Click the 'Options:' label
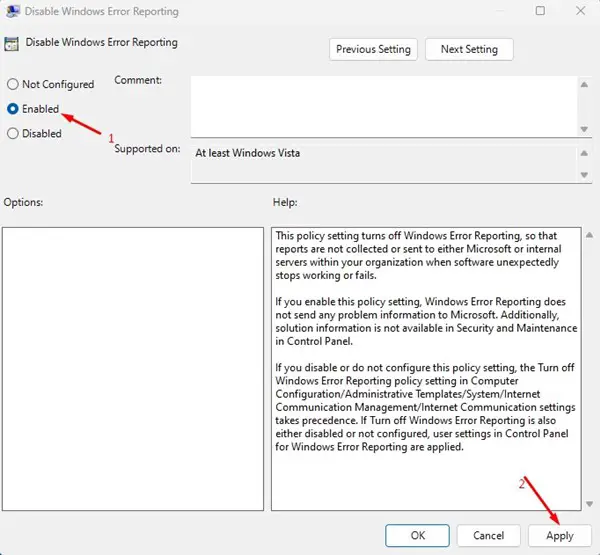Screen dimensions: 600x555 click(x=23, y=202)
